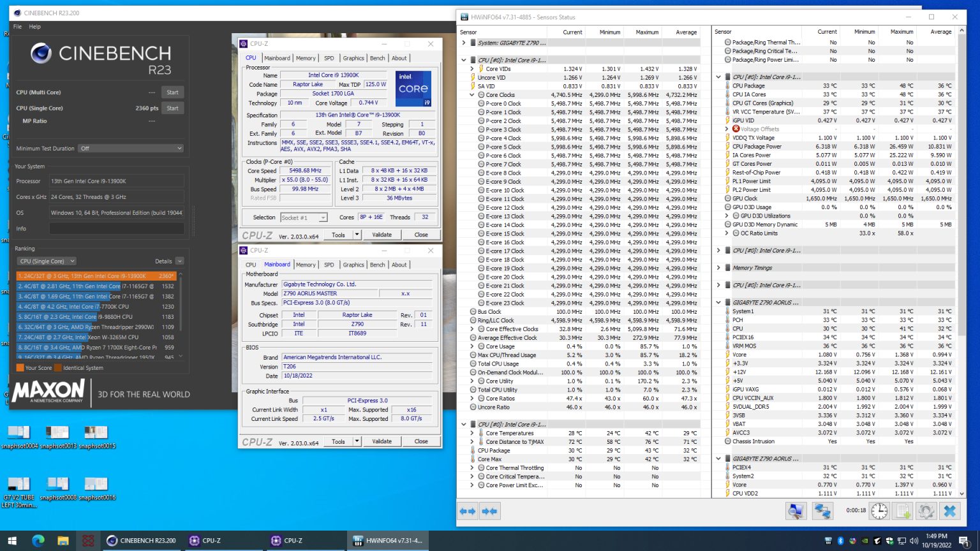Screen dimensions: 980x551
Task: Open the File menu in Cinebench
Action: click(17, 27)
